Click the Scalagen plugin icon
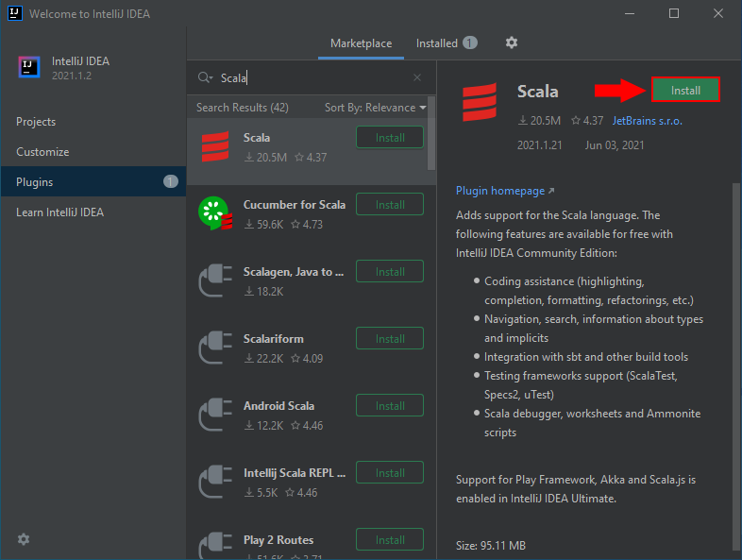Viewport: 742px width, 560px height. pyautogui.click(x=215, y=280)
